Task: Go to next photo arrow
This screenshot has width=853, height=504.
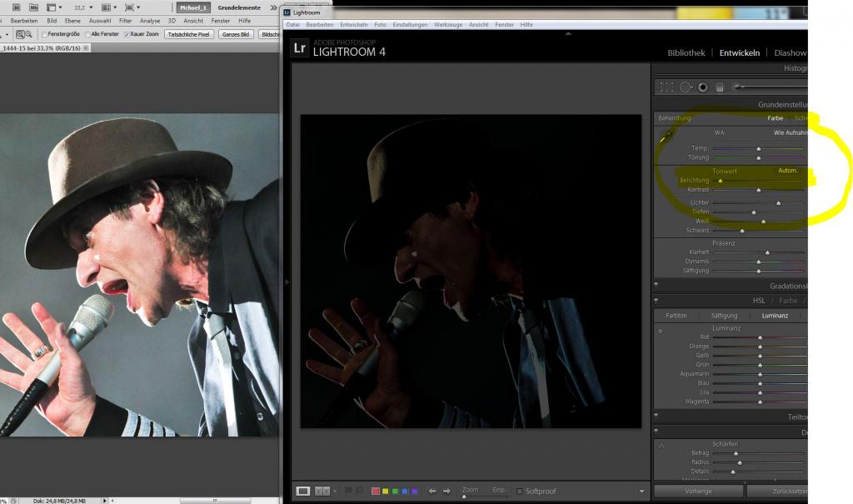Action: point(446,491)
